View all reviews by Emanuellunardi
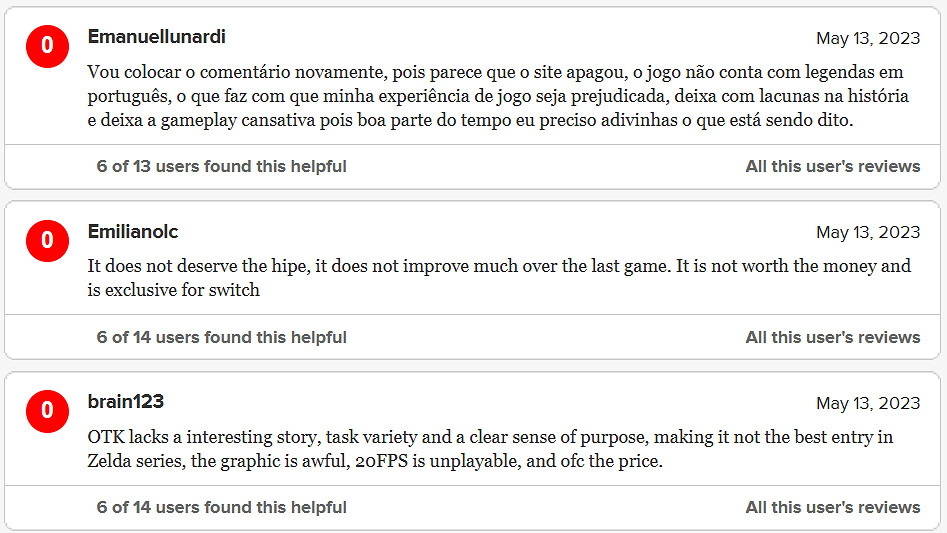 click(832, 166)
